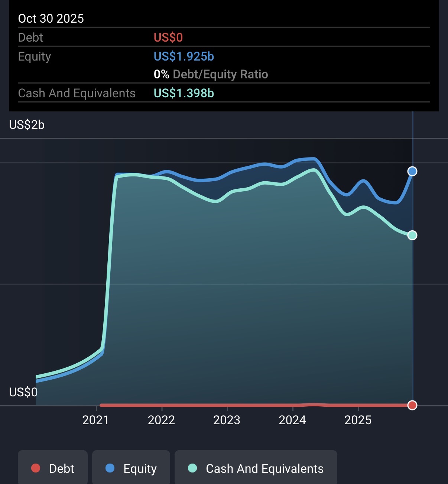This screenshot has width=448, height=484.
Task: Click the red US$0 debt value in tooltip
Action: click(168, 38)
